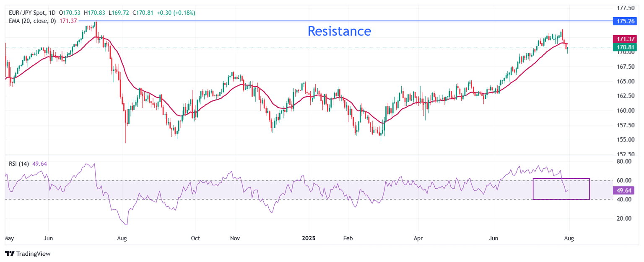Click the Feb label on time axis

click(348, 238)
